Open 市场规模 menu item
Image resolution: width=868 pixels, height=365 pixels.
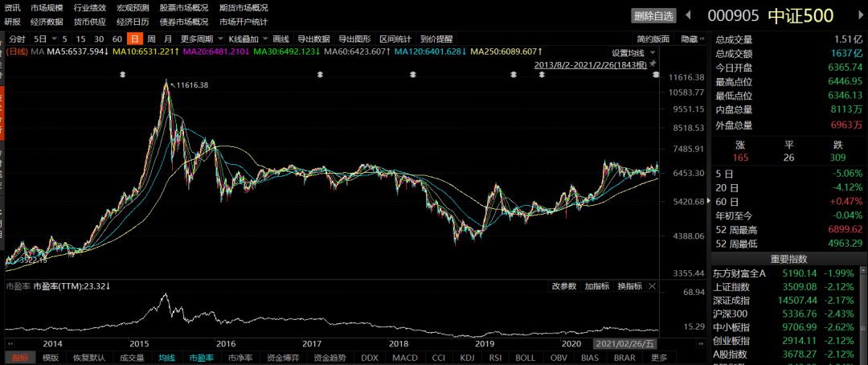click(x=47, y=8)
